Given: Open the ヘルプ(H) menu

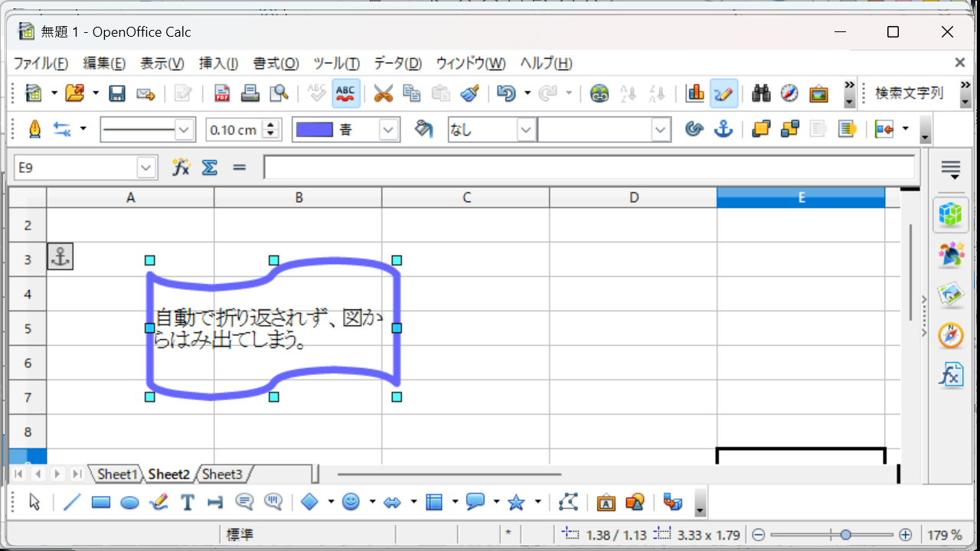Looking at the screenshot, I should pyautogui.click(x=546, y=64).
